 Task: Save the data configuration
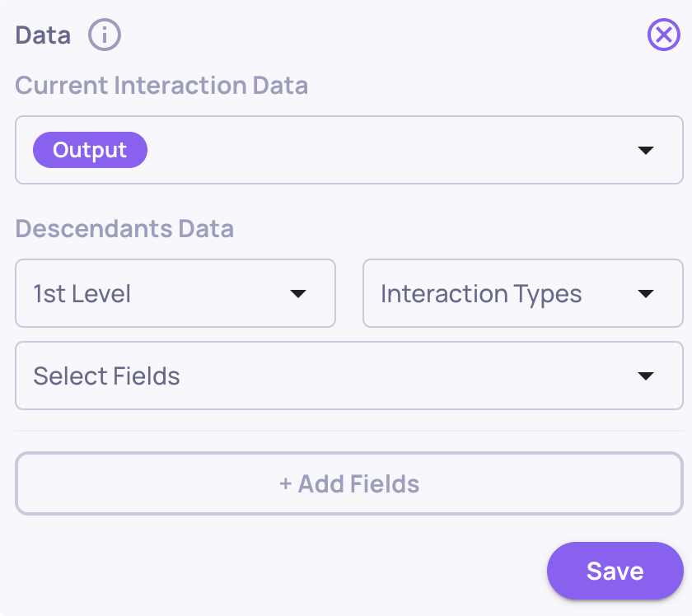[x=615, y=571]
